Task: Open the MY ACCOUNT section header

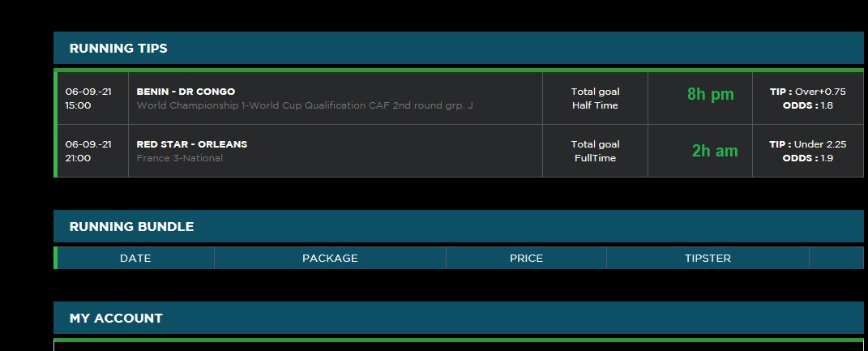Action: pyautogui.click(x=116, y=319)
